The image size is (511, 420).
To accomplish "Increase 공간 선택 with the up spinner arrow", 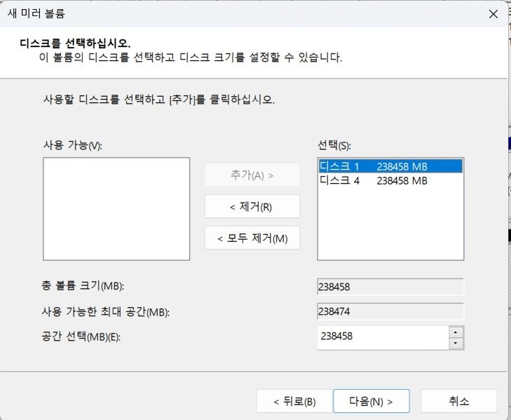I will (x=456, y=332).
